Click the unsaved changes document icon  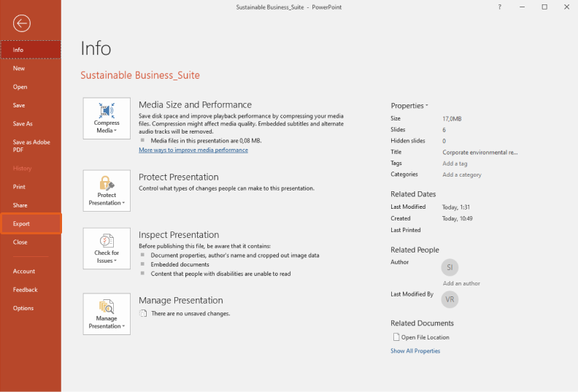142,313
